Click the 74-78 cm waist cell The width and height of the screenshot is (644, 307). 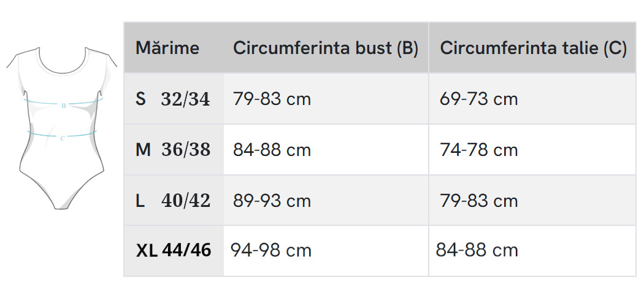point(478,150)
